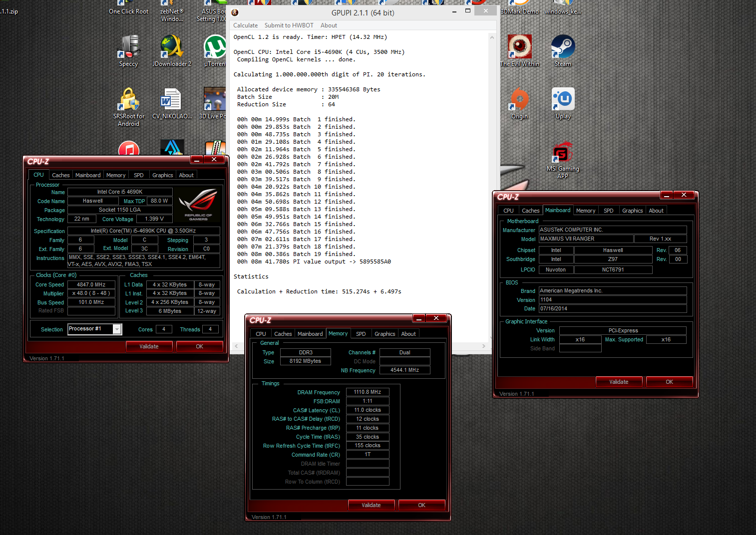Click the CAS# Latency 11.0 clocks field
This screenshot has width=756, height=535.
(x=368, y=410)
